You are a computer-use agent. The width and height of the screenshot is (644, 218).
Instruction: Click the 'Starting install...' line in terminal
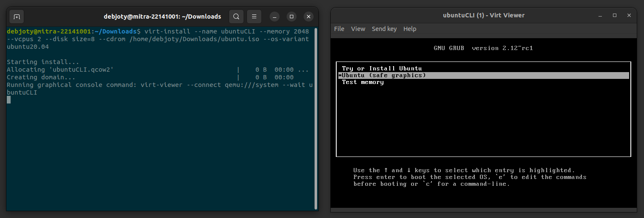click(43, 62)
